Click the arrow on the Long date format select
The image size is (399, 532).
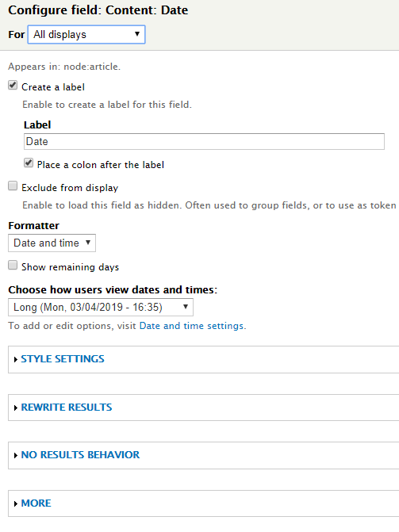point(186,306)
